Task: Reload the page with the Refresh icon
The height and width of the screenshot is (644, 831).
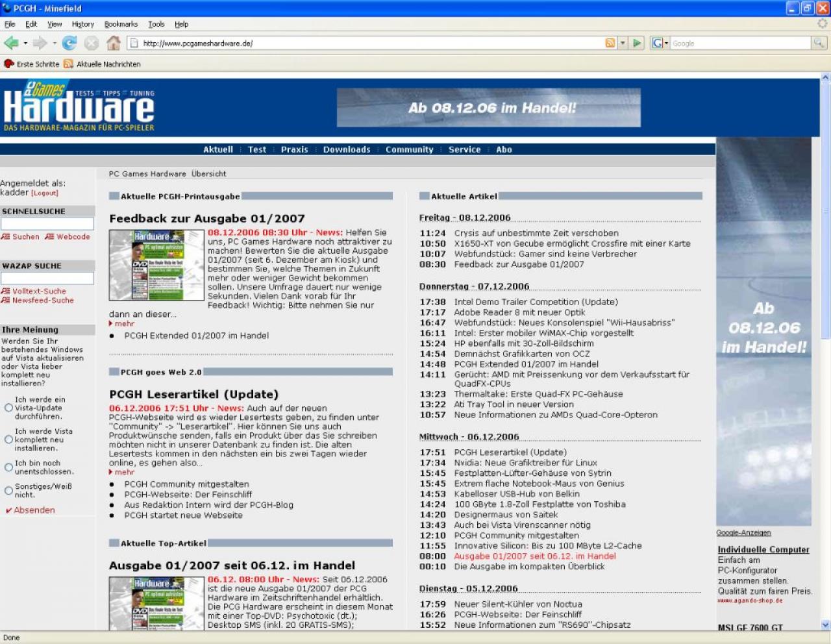Action: (x=69, y=43)
